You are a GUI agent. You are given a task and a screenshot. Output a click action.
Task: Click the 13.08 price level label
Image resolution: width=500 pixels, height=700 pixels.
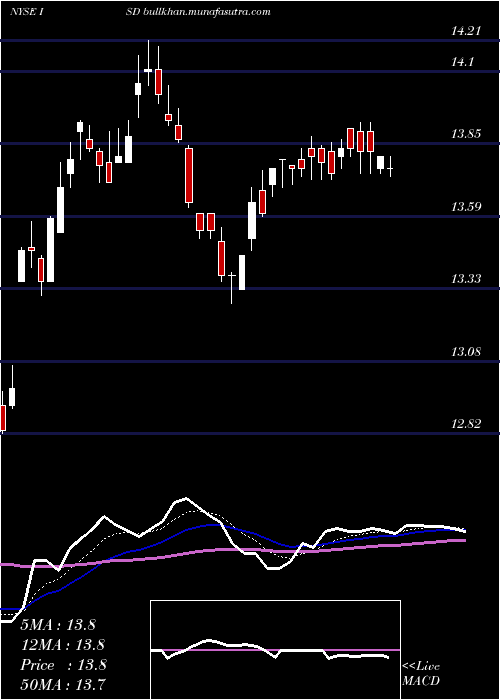point(466,352)
